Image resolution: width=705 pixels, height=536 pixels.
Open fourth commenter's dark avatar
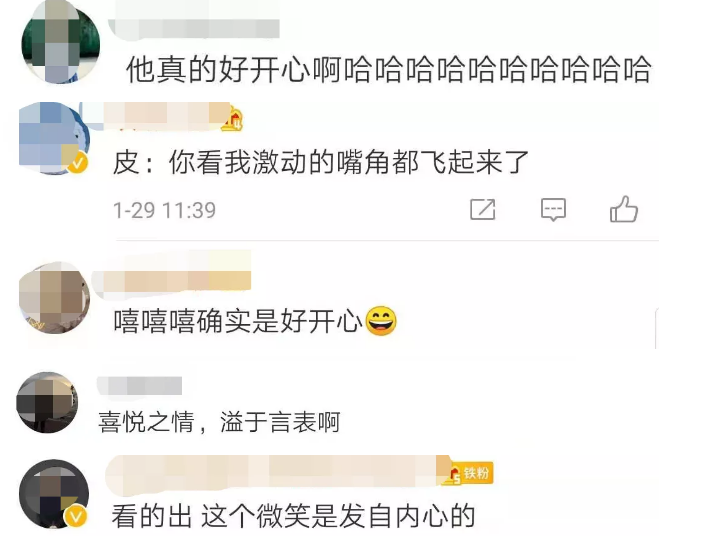click(x=47, y=402)
